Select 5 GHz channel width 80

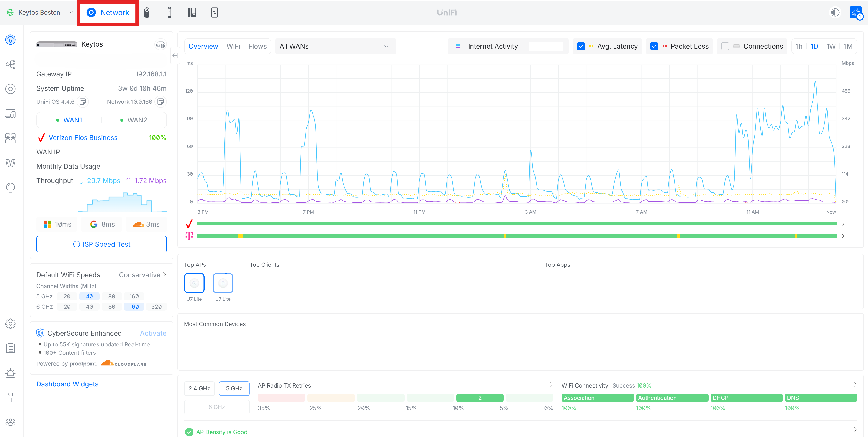point(112,296)
